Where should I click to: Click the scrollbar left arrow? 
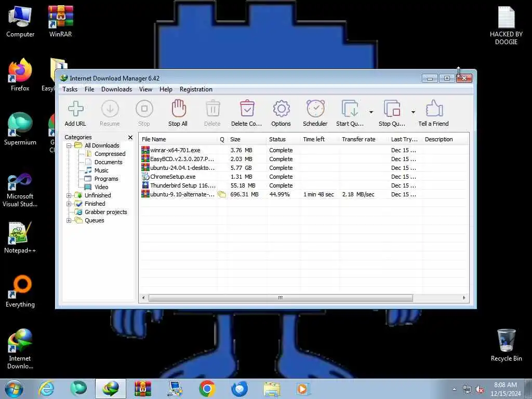pyautogui.click(x=143, y=298)
